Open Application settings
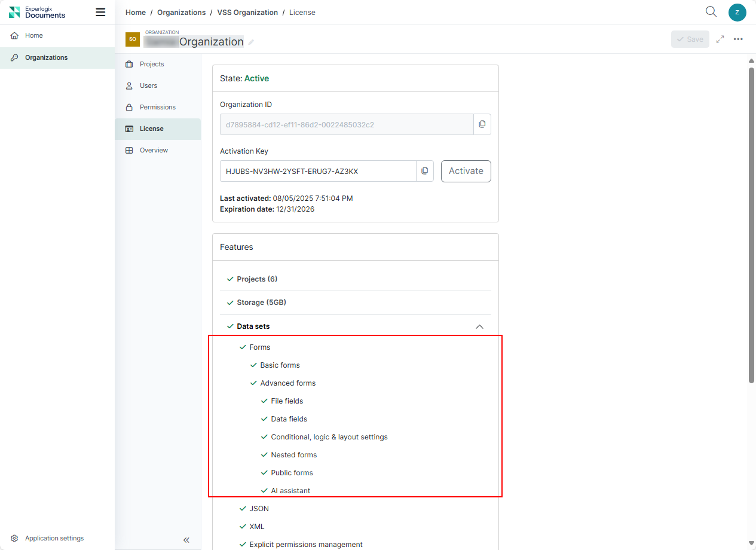 [x=54, y=538]
